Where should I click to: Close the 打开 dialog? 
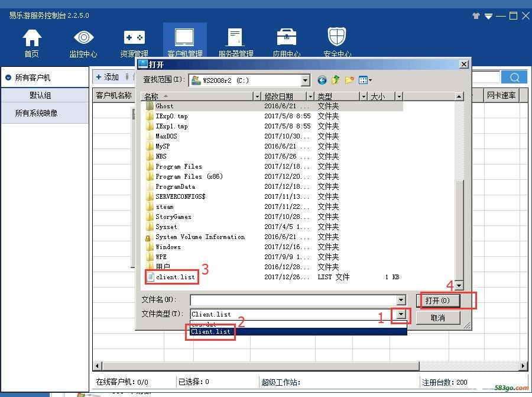pos(464,64)
